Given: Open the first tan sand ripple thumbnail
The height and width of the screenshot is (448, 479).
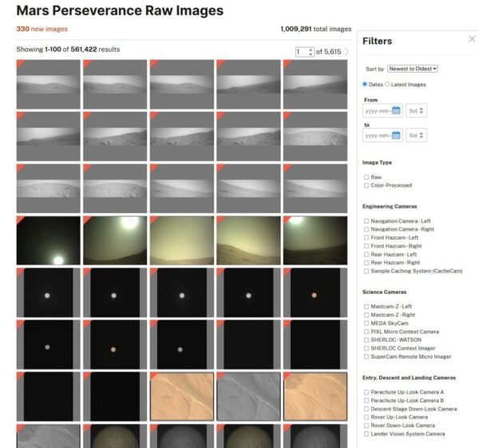Looking at the screenshot, I should [182, 397].
